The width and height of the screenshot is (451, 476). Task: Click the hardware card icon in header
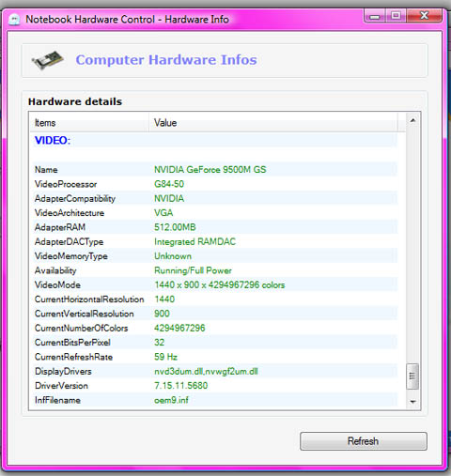[x=48, y=60]
